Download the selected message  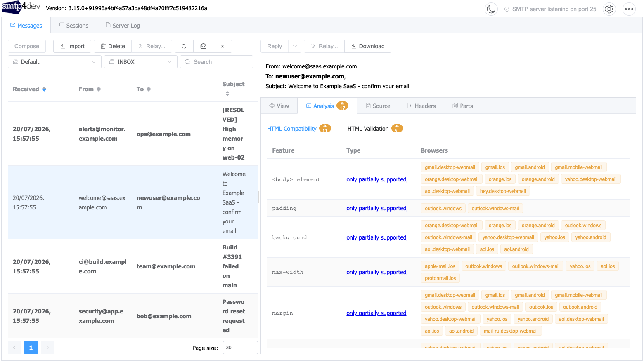[x=368, y=46]
